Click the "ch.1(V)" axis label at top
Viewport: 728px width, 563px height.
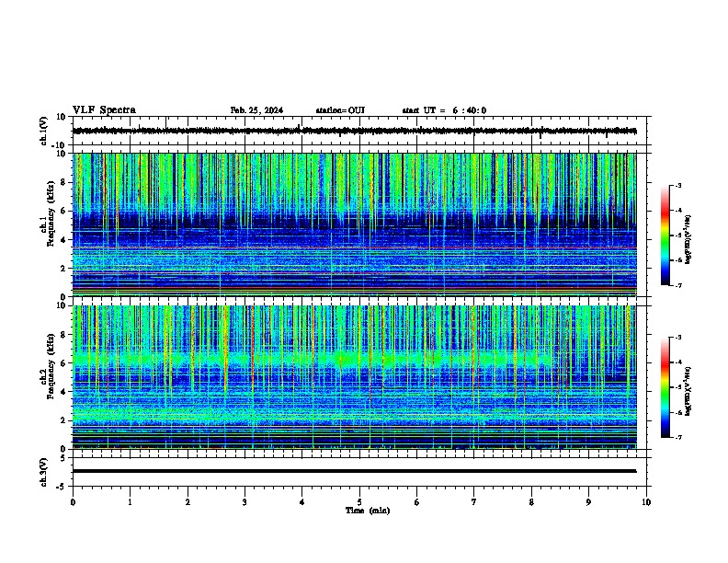[x=44, y=131]
